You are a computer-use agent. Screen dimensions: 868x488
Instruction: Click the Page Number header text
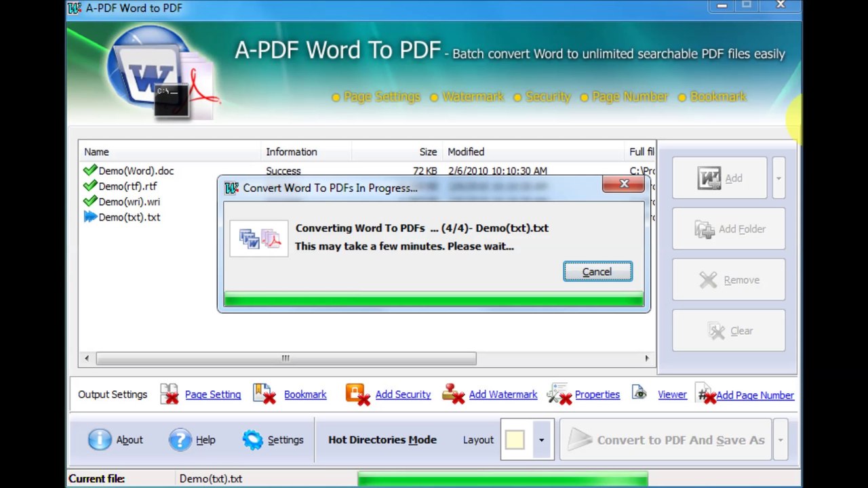(x=629, y=97)
